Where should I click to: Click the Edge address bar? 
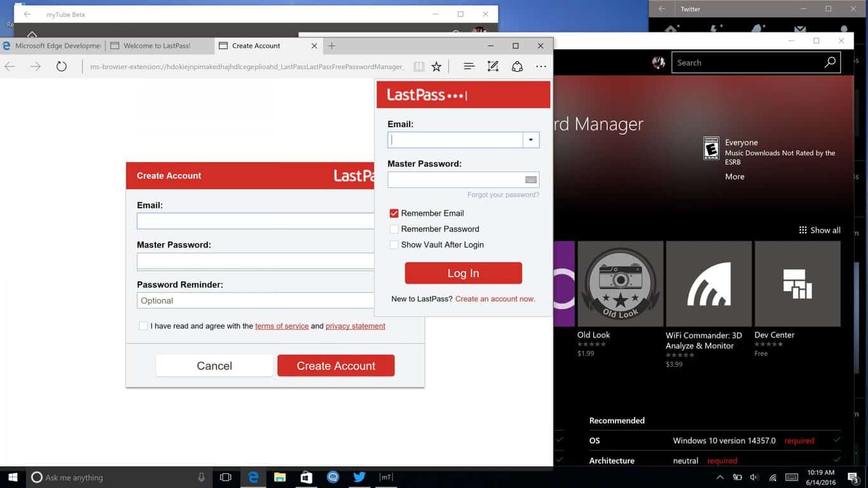247,66
